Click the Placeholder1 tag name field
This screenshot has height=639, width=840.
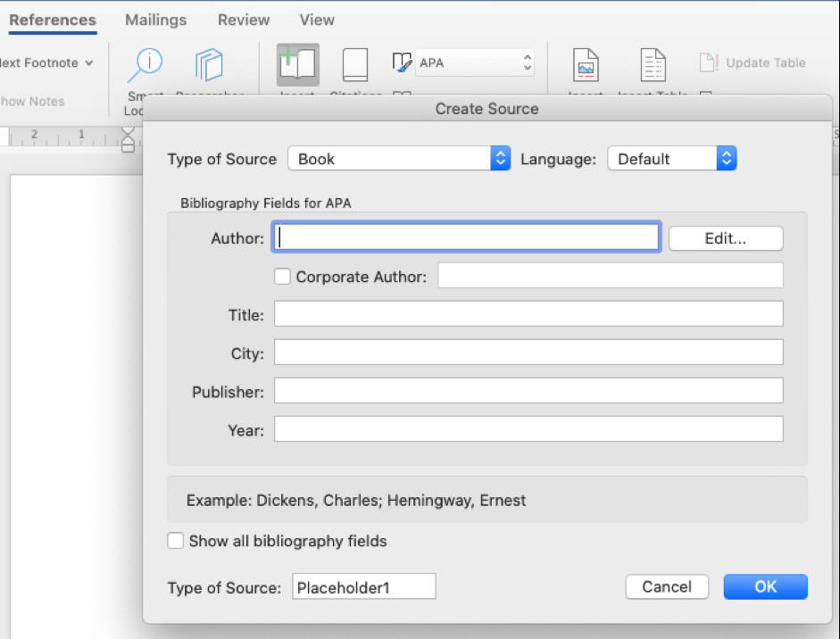[363, 586]
